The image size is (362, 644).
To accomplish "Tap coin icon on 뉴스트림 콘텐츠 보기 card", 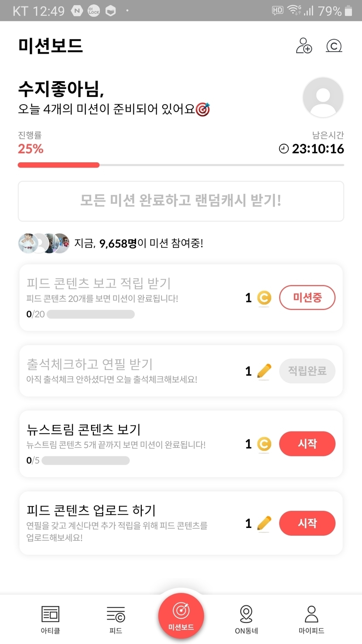I will pyautogui.click(x=263, y=444).
